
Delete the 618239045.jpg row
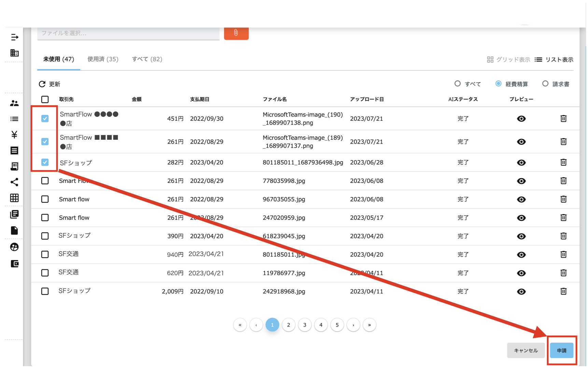click(563, 236)
